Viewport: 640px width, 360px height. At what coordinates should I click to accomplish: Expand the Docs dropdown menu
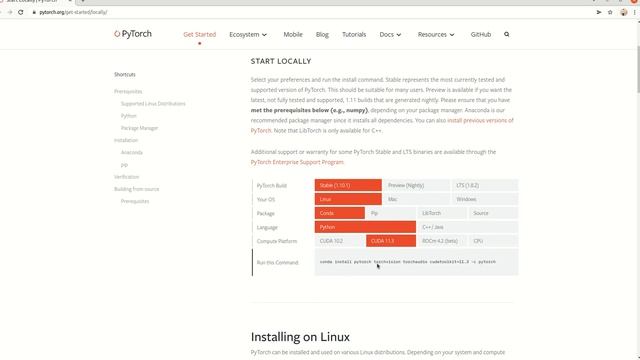point(390,34)
